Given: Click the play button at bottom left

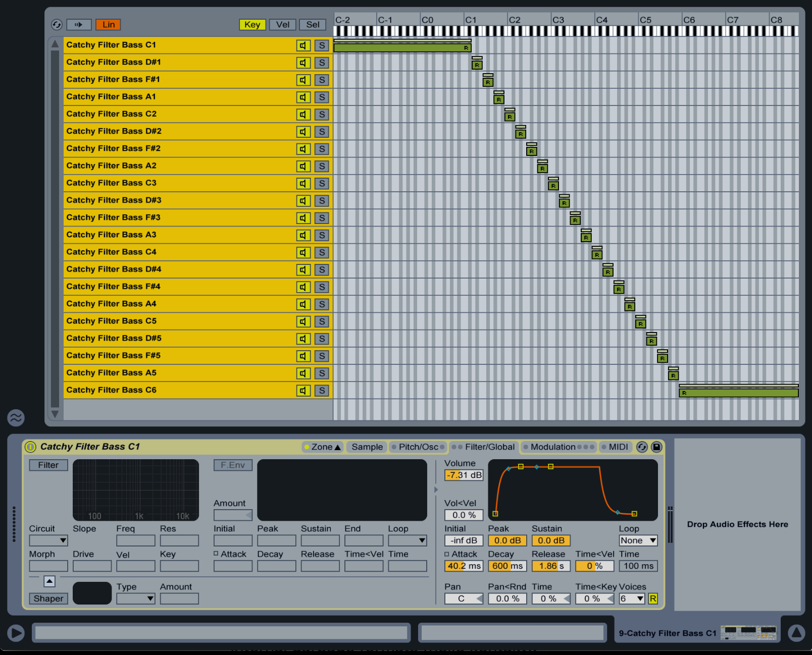Looking at the screenshot, I should (16, 633).
